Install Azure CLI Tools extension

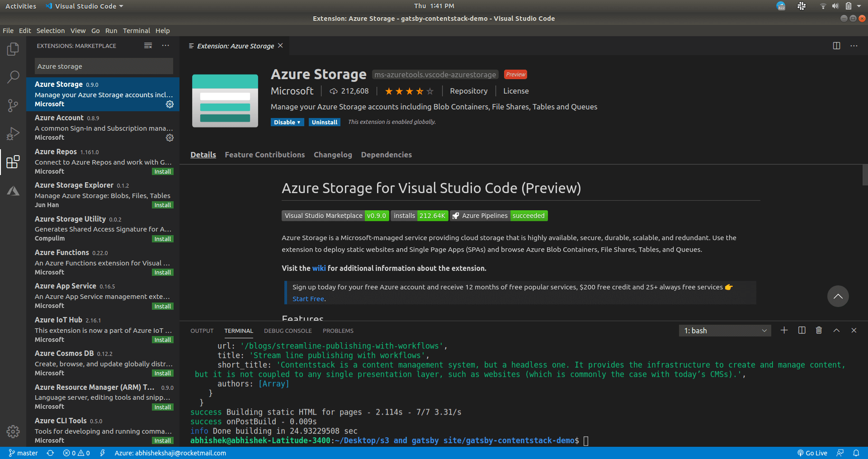163,440
